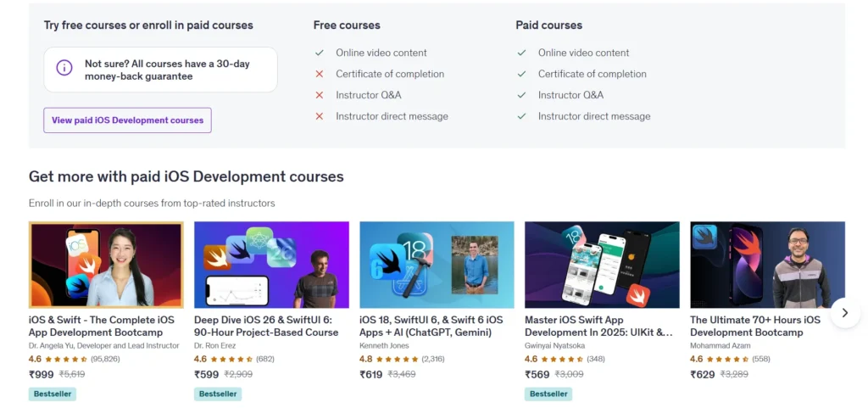The width and height of the screenshot is (868, 408).
Task: Click the Bestseller badge under Gwinyai Nyatsoka's course
Action: click(x=548, y=394)
